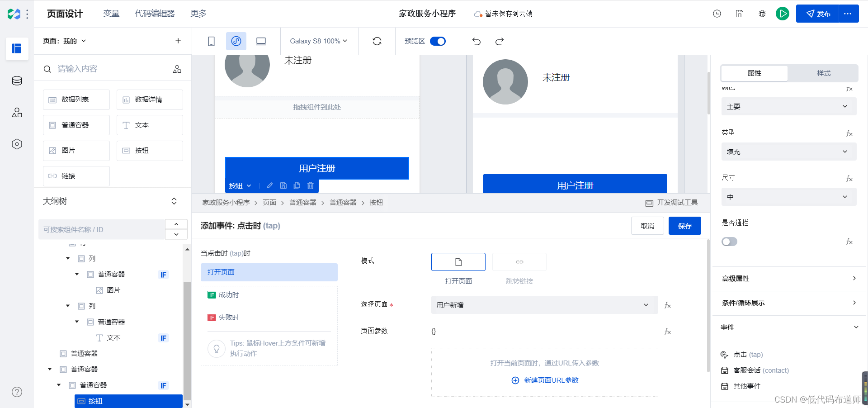Image resolution: width=868 pixels, height=408 pixels.
Task: Click the 新建页面URL参数 link
Action: pyautogui.click(x=545, y=380)
